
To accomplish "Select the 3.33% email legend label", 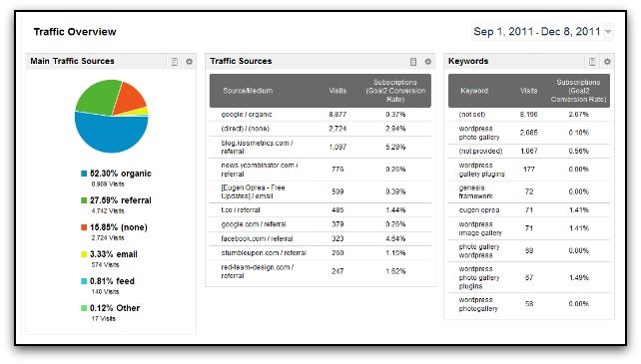I will tap(114, 254).
